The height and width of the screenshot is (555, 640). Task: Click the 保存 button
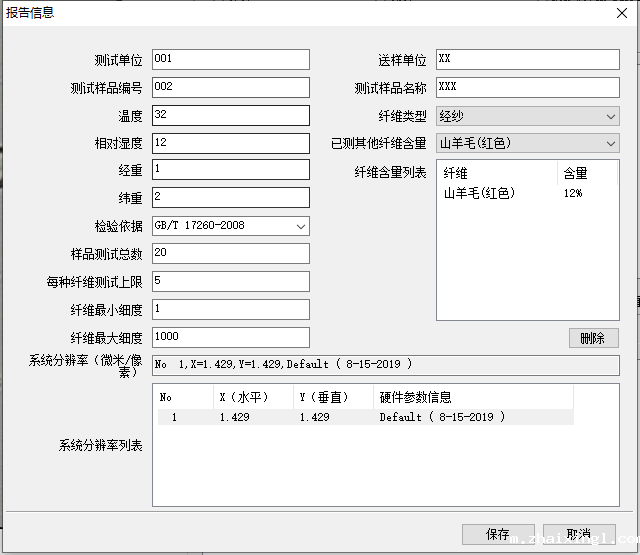coord(498,534)
